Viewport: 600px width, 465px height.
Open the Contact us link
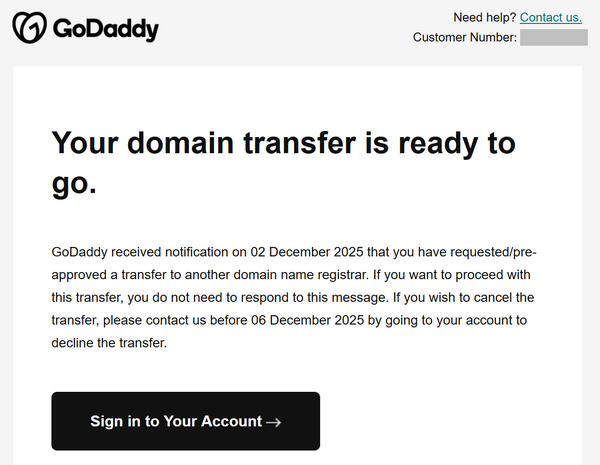551,17
